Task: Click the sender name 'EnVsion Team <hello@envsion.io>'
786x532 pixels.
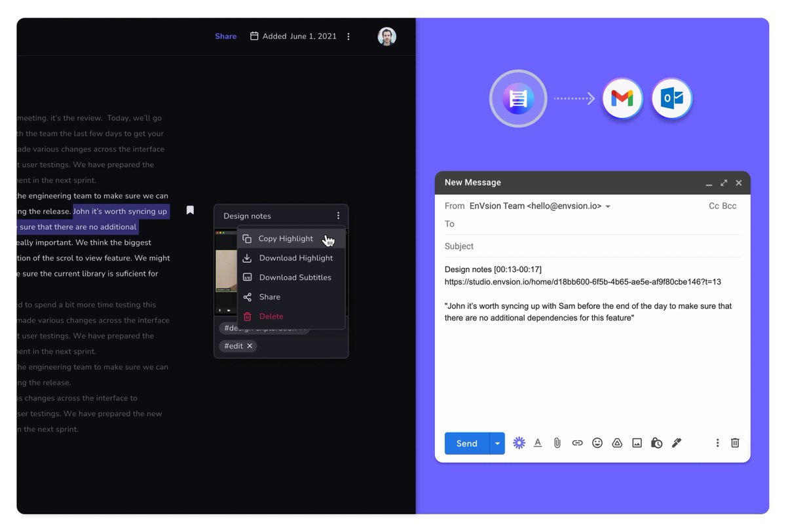Action: click(536, 206)
